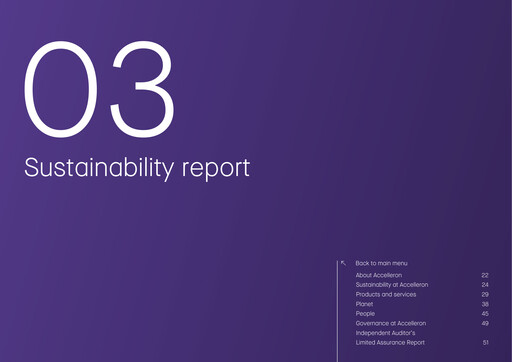Open Independent Auditor's Limited Assurance Report
This screenshot has height=362, width=512.
[390, 338]
